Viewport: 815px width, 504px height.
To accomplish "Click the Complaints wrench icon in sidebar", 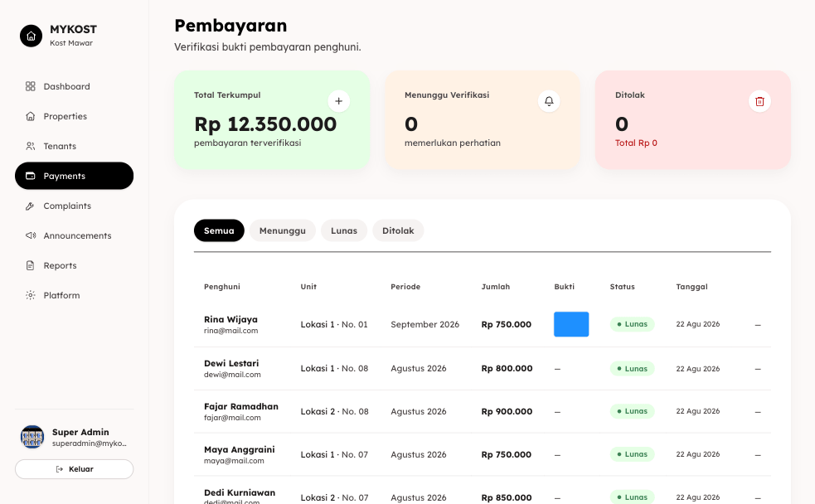I will (x=31, y=206).
